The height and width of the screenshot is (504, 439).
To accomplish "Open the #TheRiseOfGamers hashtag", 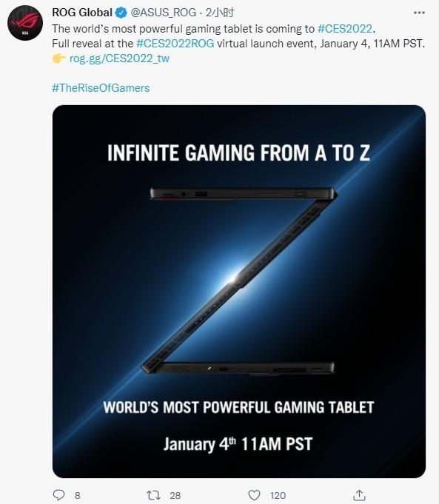I will coord(101,88).
